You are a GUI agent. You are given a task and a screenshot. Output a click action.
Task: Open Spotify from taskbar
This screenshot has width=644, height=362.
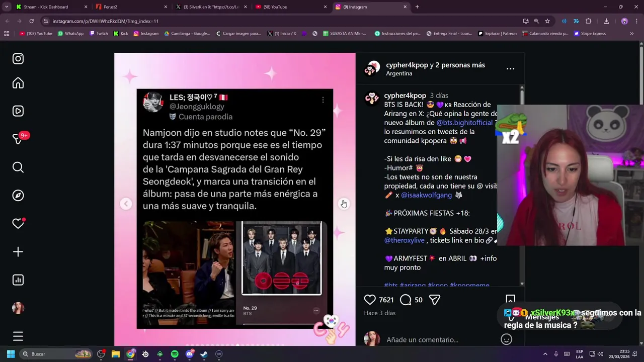tap(175, 354)
